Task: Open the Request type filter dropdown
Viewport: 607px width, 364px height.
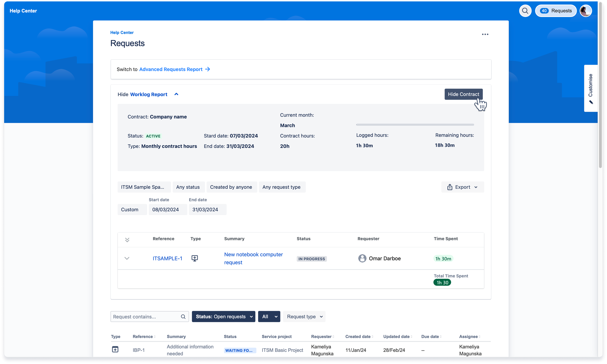Action: (x=304, y=317)
